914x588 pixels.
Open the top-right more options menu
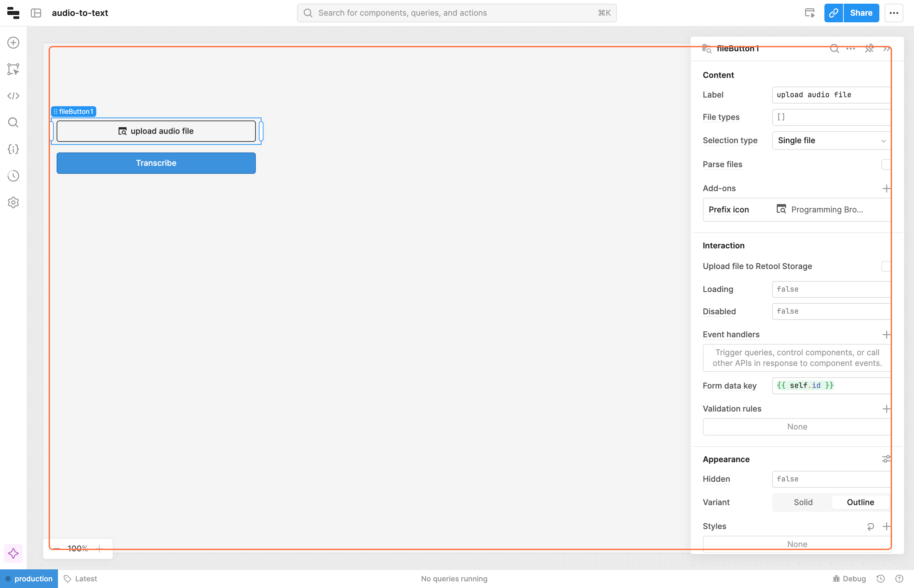pos(894,13)
